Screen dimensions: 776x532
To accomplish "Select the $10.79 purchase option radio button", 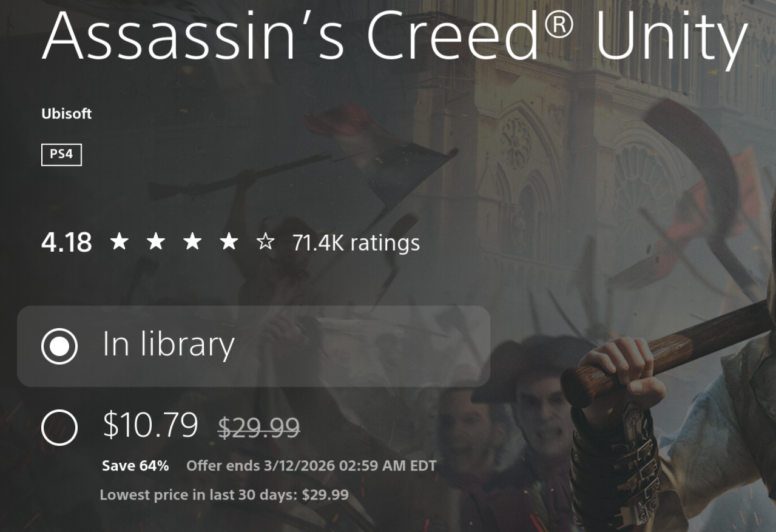I will click(x=59, y=427).
